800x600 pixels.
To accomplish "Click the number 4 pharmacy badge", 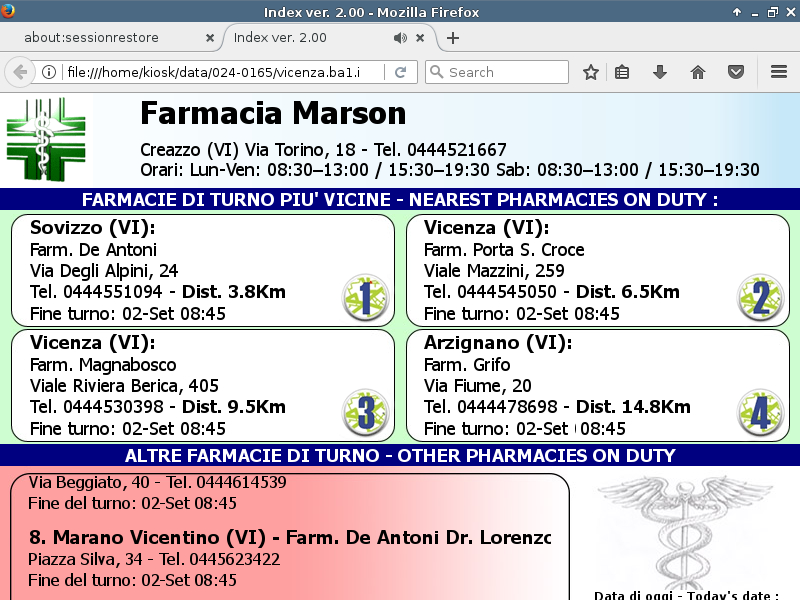I will pyautogui.click(x=760, y=413).
